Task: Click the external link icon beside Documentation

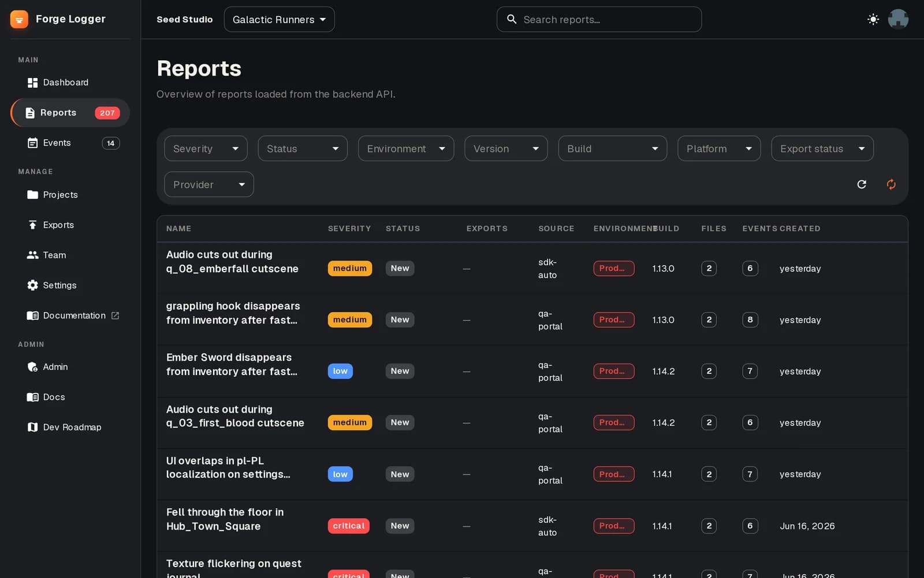Action: point(115,316)
